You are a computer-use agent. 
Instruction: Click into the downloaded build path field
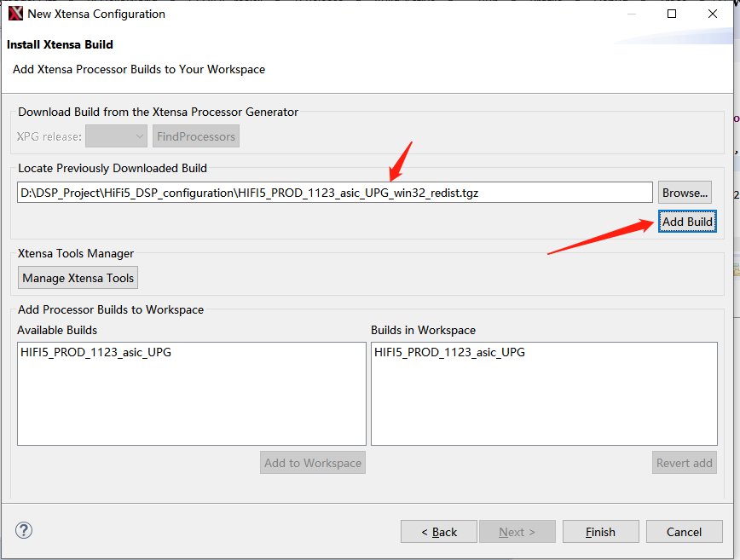pyautogui.click(x=334, y=193)
